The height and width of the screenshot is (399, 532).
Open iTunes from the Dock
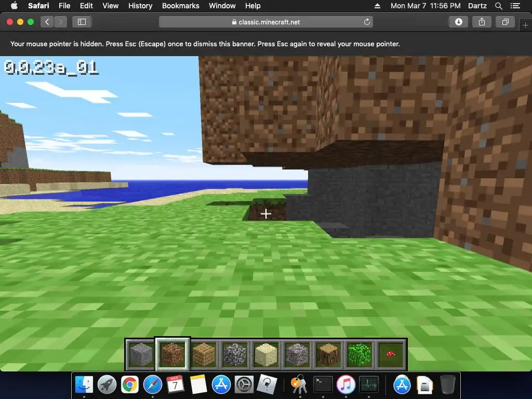(x=345, y=384)
